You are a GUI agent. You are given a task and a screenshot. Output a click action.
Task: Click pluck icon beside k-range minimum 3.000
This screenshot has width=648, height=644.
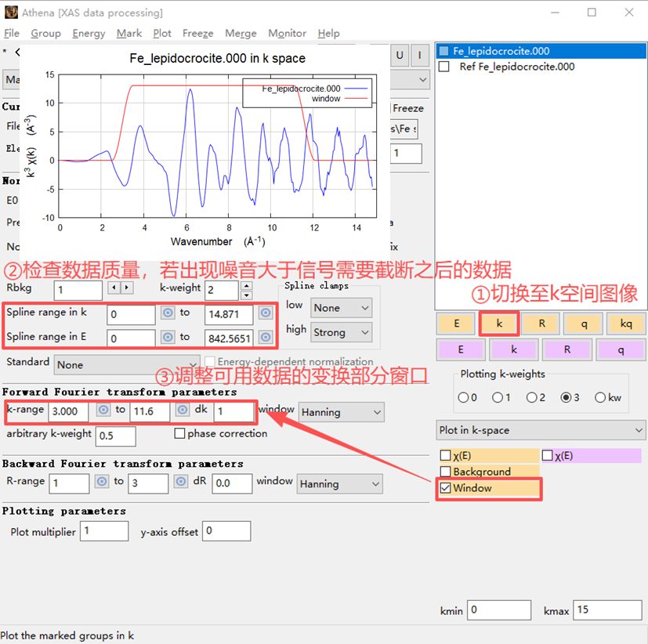tap(103, 410)
